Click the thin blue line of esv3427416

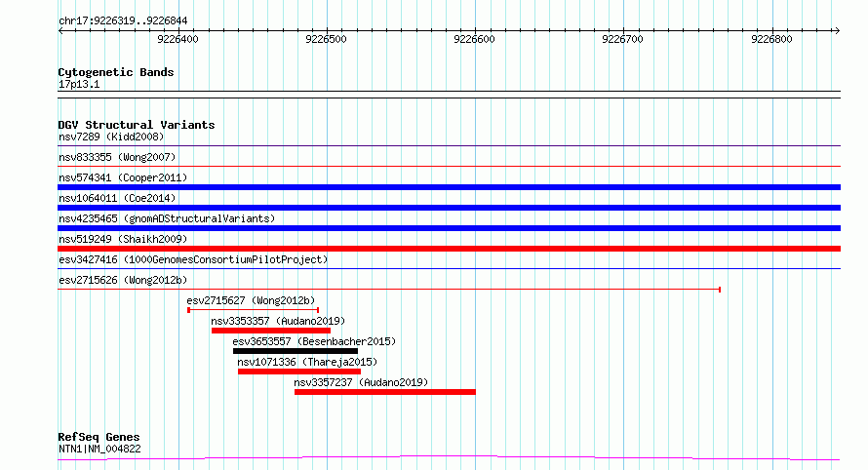tap(449, 269)
